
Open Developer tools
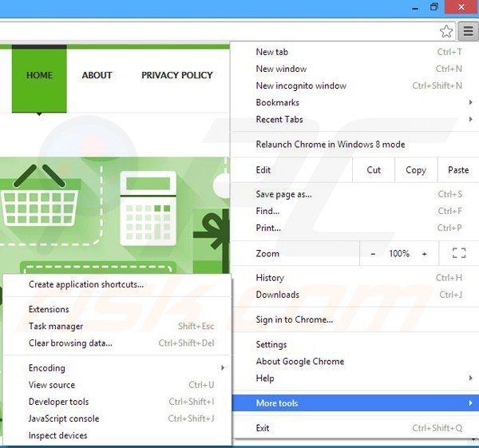117,402
